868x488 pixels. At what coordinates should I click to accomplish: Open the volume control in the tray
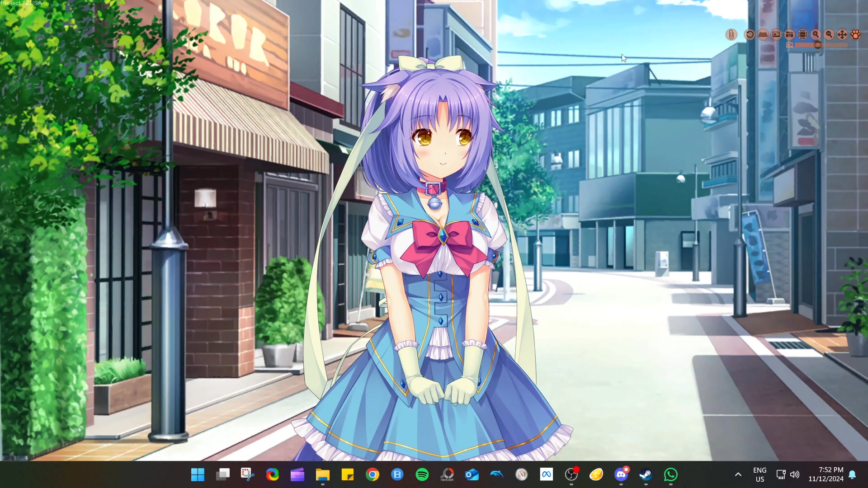[x=795, y=474]
